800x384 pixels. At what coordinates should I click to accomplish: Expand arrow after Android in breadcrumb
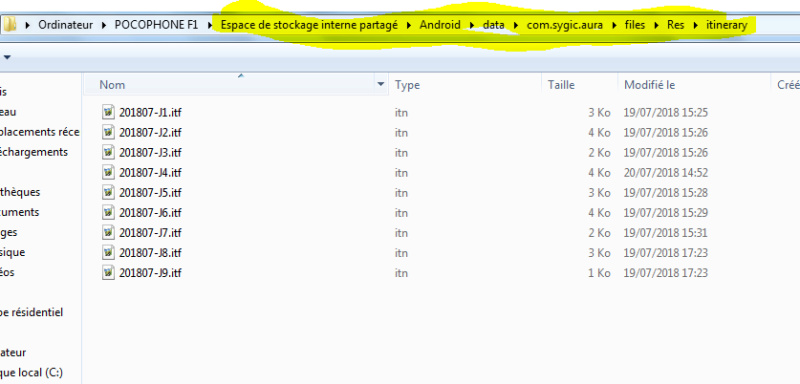point(472,25)
